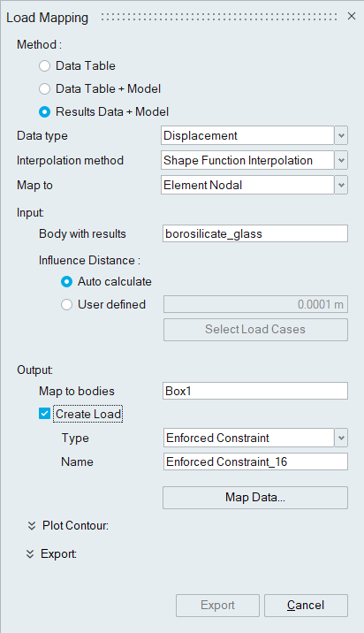Open the Data type dropdown arrow
Viewport: 364px width, 633px height.
point(341,135)
